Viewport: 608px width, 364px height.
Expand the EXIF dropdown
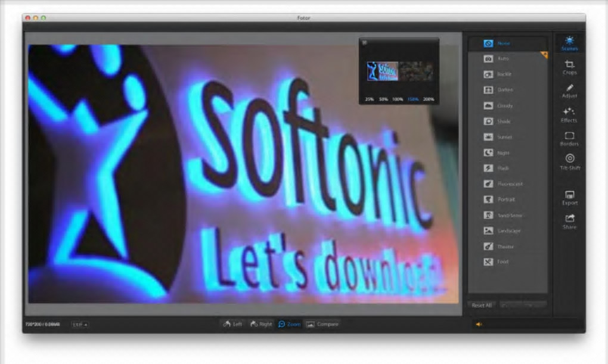[80, 325]
